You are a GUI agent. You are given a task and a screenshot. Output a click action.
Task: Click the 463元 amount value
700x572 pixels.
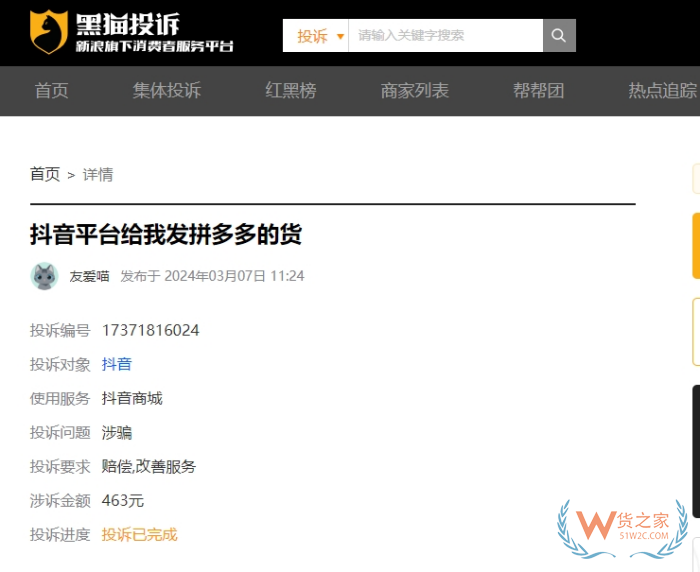pos(123,501)
